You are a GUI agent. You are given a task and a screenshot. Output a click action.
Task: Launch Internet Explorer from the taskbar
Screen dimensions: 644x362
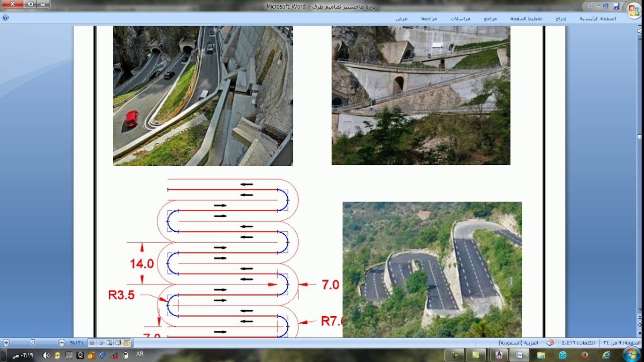606,355
